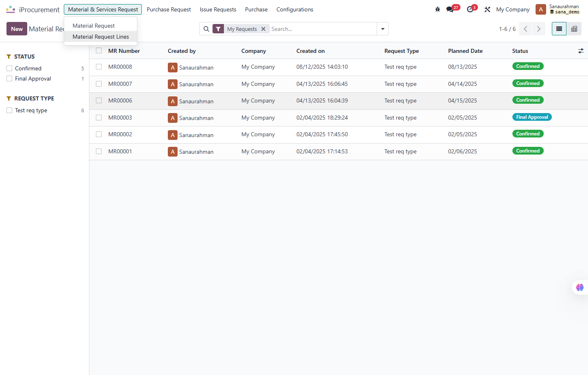Open the Purchase Request menu
Viewport: 588px width, 375px height.
point(169,9)
